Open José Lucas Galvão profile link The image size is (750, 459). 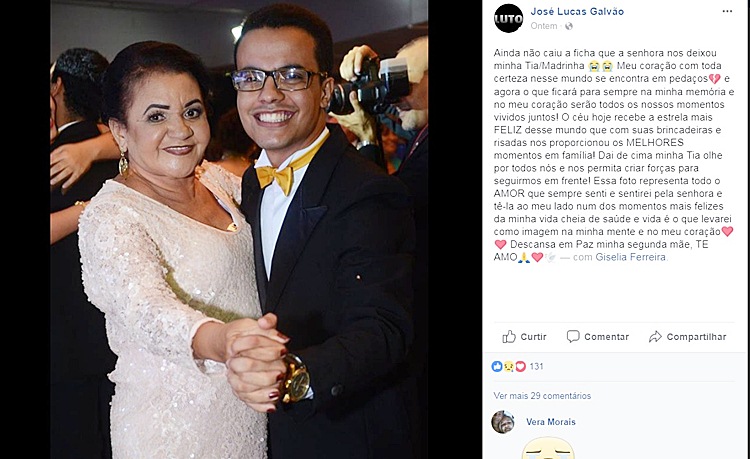pyautogui.click(x=577, y=11)
